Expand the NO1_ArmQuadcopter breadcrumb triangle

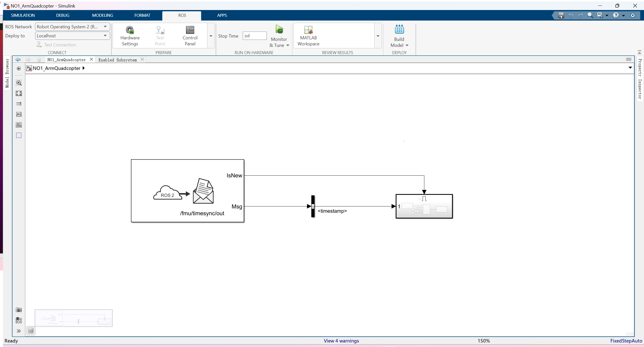pos(83,68)
